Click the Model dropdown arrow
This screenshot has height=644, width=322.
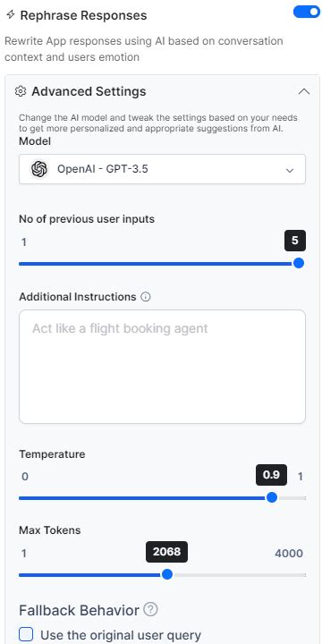click(290, 170)
